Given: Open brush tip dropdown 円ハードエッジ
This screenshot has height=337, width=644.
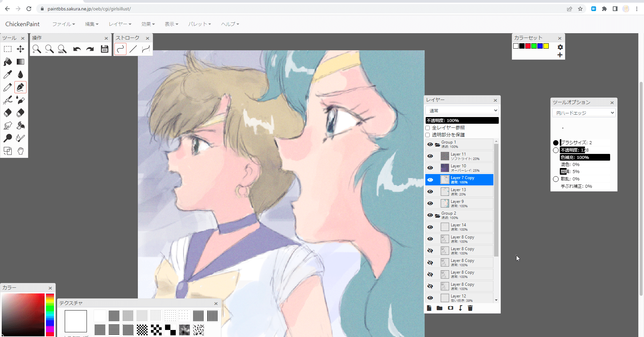Looking at the screenshot, I should click(x=584, y=113).
